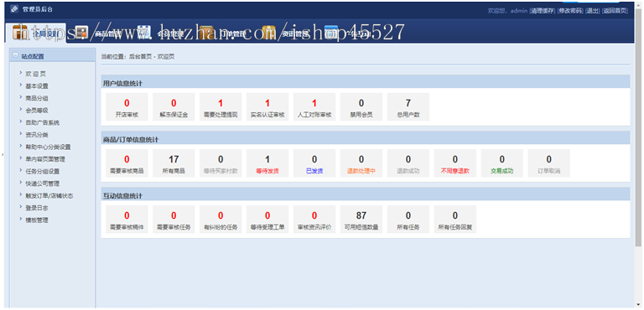Click the 所有任务 stat card

tap(408, 220)
